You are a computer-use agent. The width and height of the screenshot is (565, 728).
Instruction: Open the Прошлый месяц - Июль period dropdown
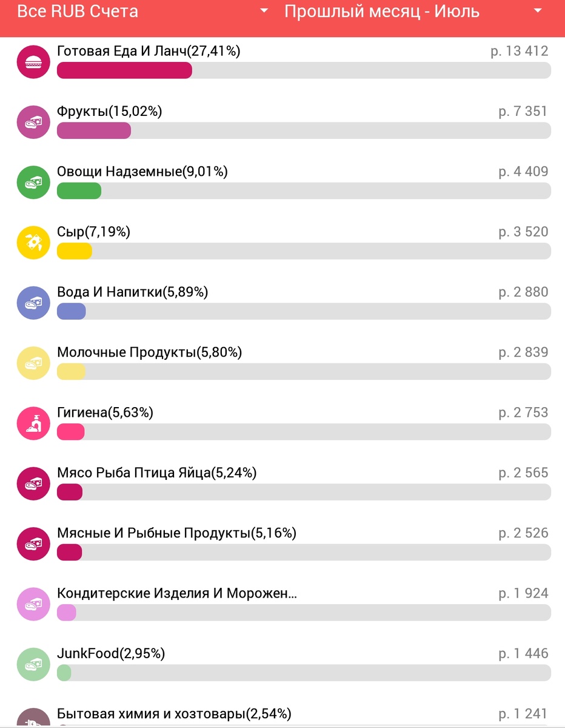click(382, 11)
